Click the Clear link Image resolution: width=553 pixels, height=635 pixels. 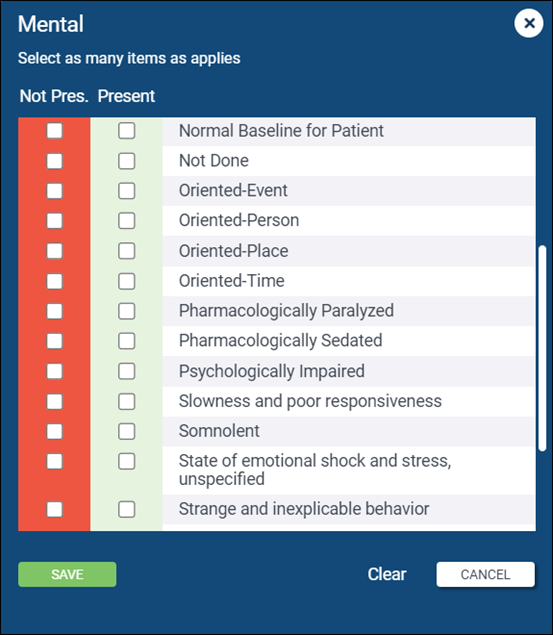point(387,574)
